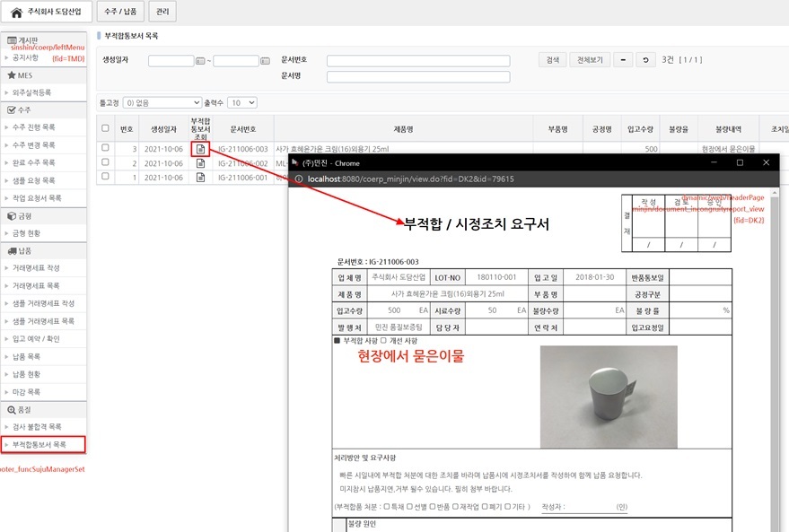This screenshot has width=789, height=532.
Task: Click the popup address bar URL
Action: [410, 179]
